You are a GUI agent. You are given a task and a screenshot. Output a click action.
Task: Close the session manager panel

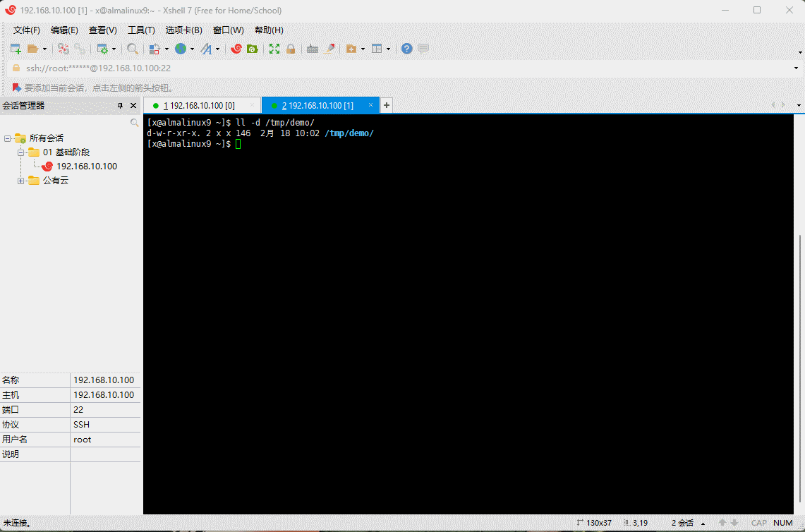coord(133,105)
